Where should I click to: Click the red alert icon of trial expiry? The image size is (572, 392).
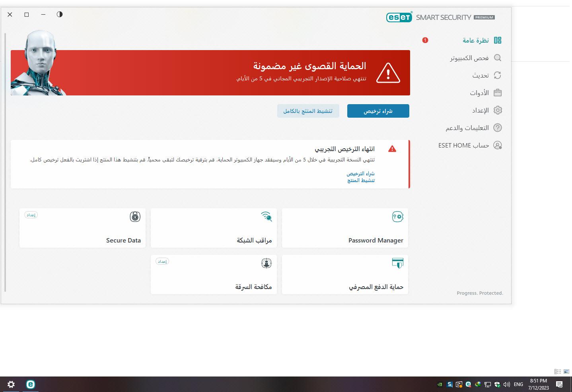(x=392, y=149)
